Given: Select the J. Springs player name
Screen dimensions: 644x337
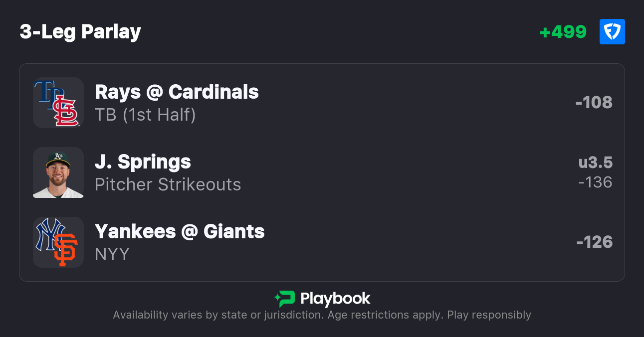Looking at the screenshot, I should (143, 162).
